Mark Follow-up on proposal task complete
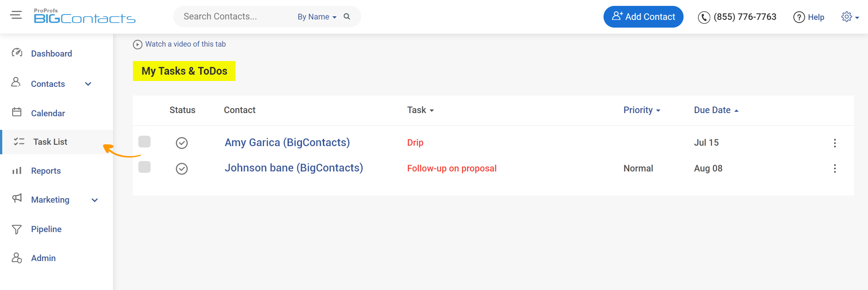The width and height of the screenshot is (868, 290). (182, 169)
